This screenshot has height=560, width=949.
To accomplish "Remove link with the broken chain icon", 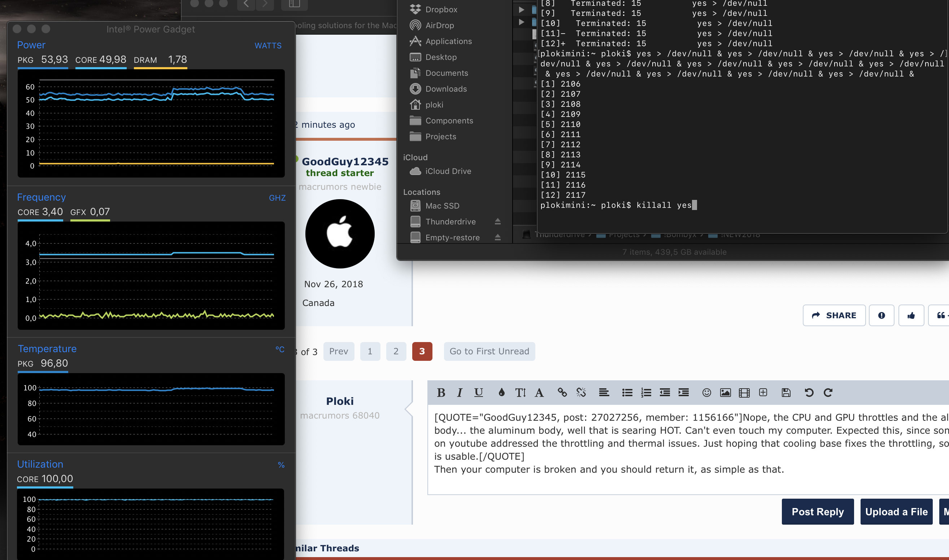I will pyautogui.click(x=581, y=393).
